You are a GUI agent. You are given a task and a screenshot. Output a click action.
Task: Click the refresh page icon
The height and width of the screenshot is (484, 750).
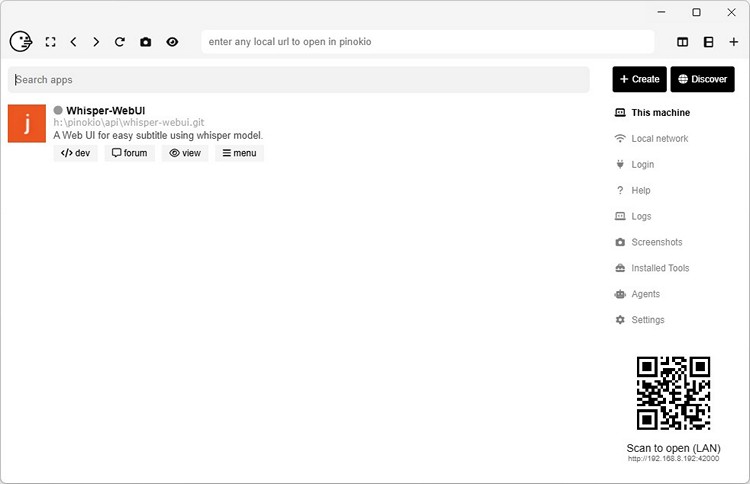coord(120,42)
